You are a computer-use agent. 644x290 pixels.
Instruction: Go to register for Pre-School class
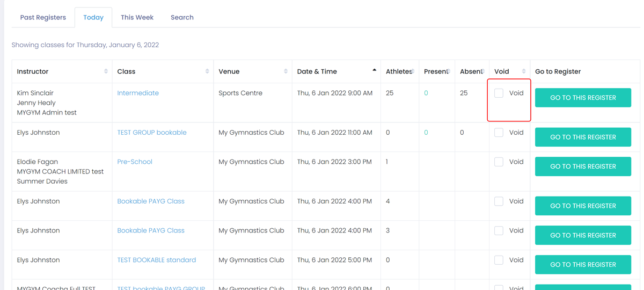[x=583, y=166]
